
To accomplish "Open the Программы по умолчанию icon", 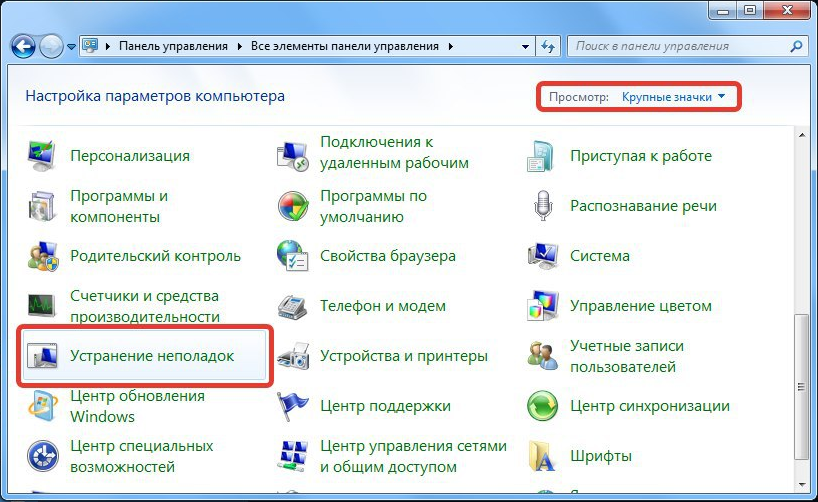I will coord(293,206).
